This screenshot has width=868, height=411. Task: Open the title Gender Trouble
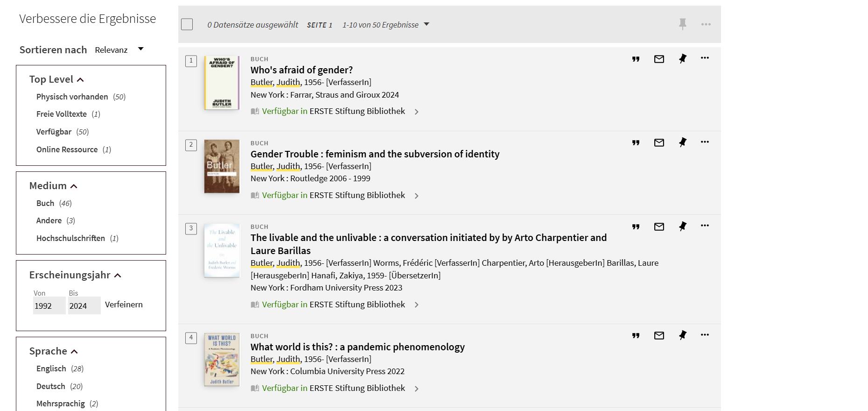[x=375, y=154]
